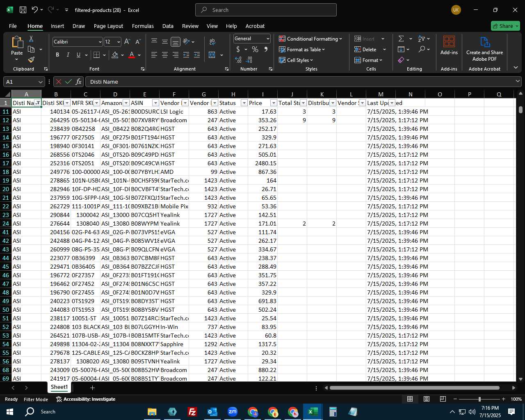Toggle Italic formatting

click(68, 55)
